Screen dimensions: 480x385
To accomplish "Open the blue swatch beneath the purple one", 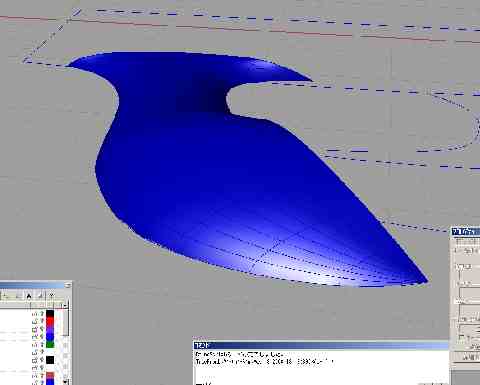I will (50, 337).
